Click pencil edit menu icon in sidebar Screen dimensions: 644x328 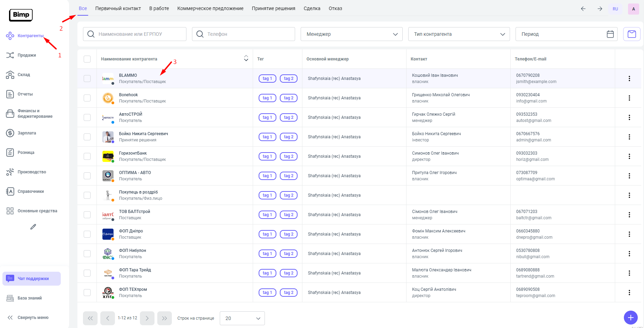(33, 227)
